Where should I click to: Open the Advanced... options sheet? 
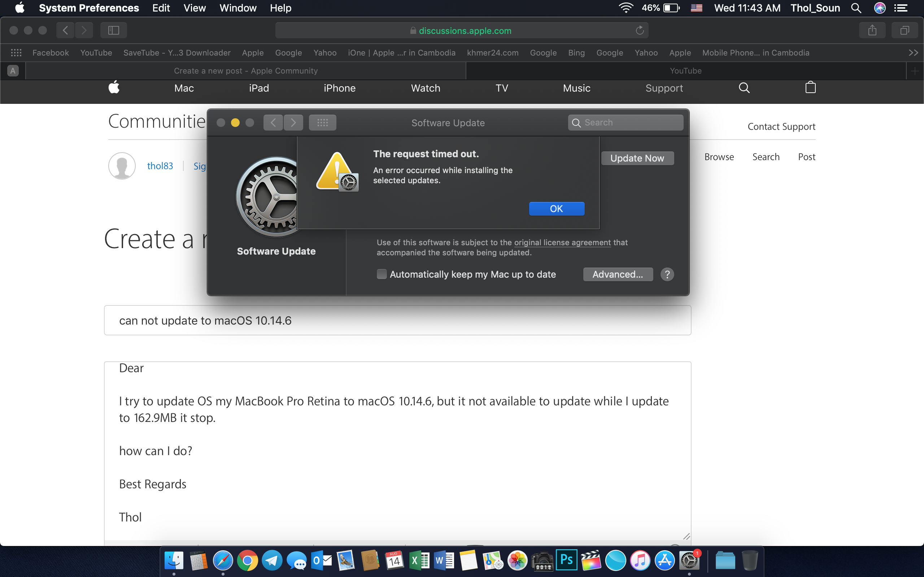(x=618, y=274)
